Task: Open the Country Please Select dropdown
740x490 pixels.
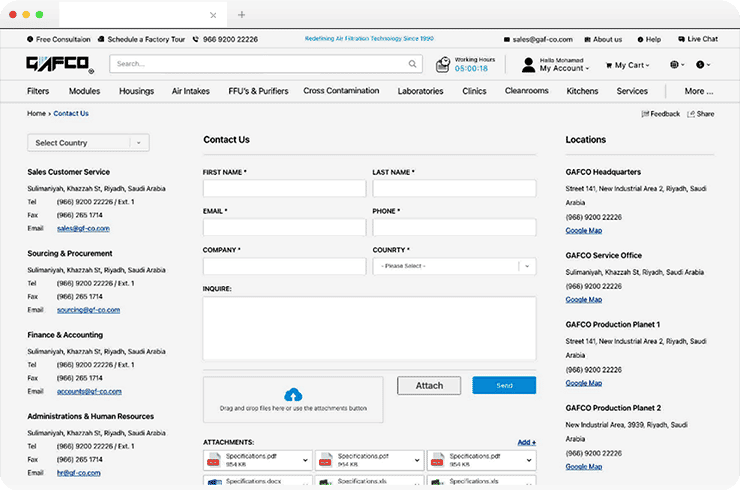Action: tap(454, 266)
